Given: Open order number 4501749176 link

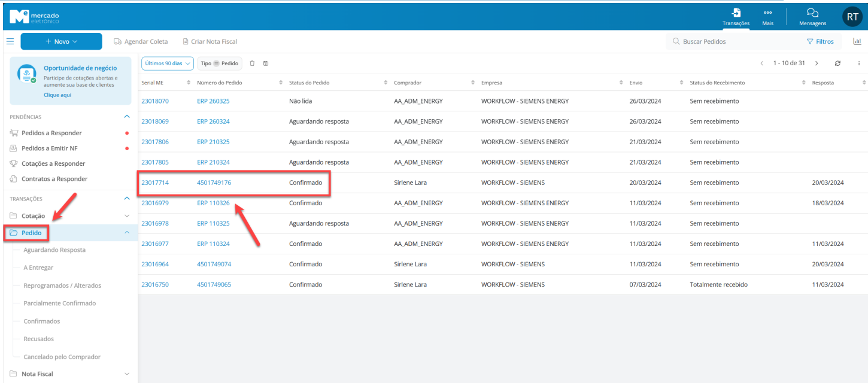Looking at the screenshot, I should pyautogui.click(x=214, y=183).
